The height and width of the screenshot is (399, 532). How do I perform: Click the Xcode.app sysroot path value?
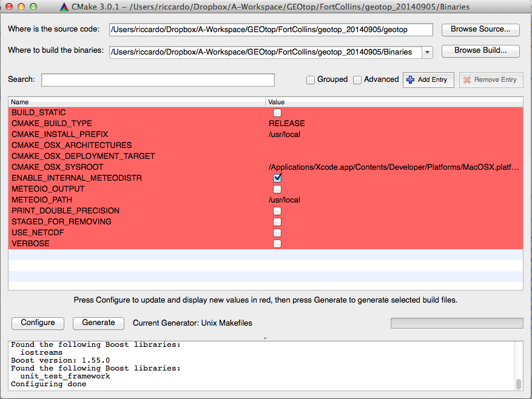click(x=394, y=167)
